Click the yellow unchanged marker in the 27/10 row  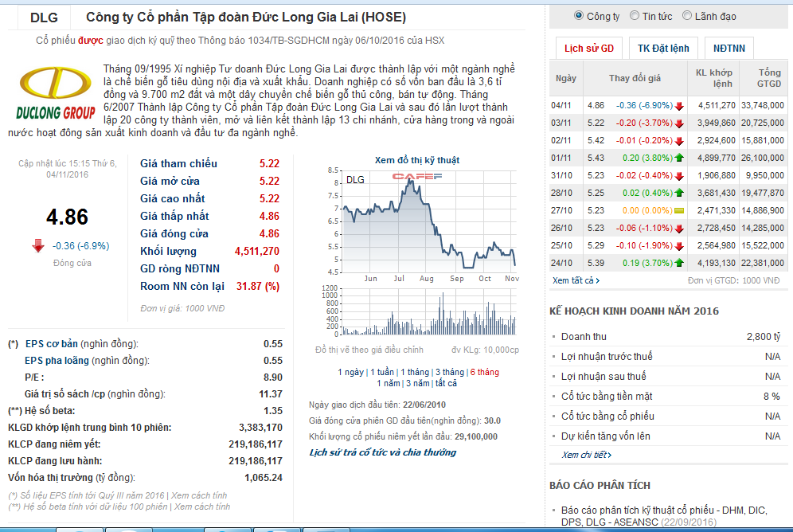click(x=679, y=210)
